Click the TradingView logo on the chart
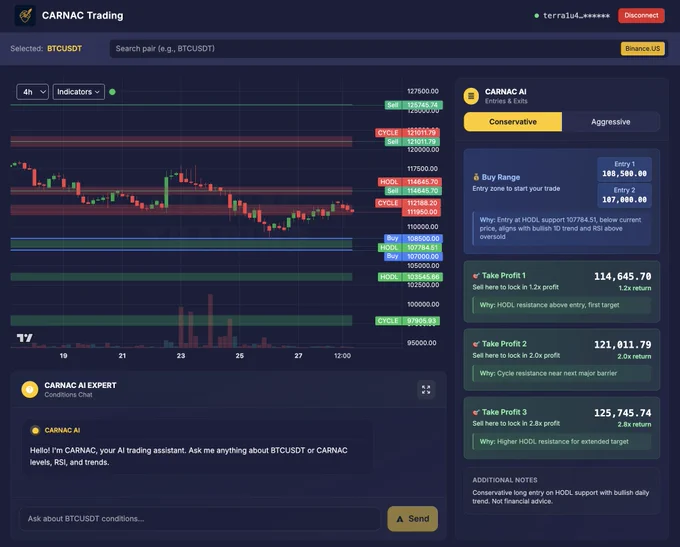This screenshot has height=547, width=680. coord(24,338)
